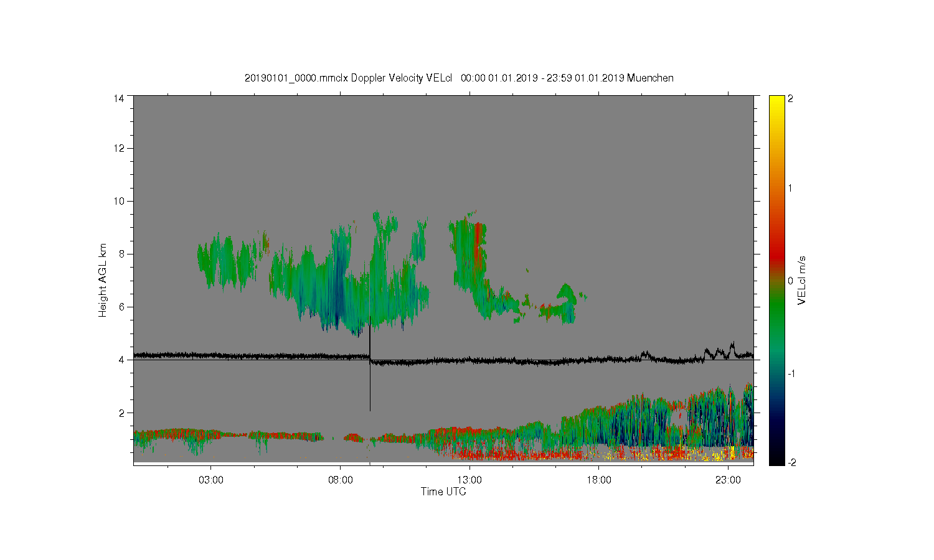Click the height axis label 2 on the left
This screenshot has width=934, height=560.
[121, 413]
